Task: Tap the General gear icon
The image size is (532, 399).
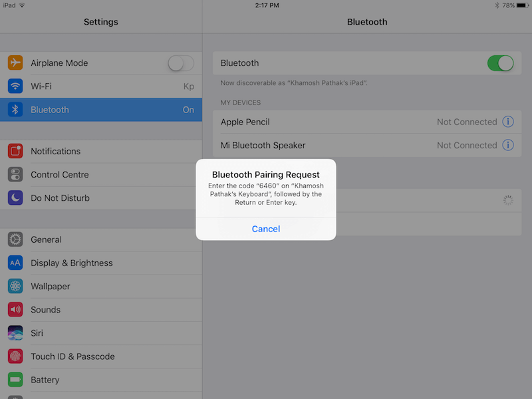Action: point(15,239)
